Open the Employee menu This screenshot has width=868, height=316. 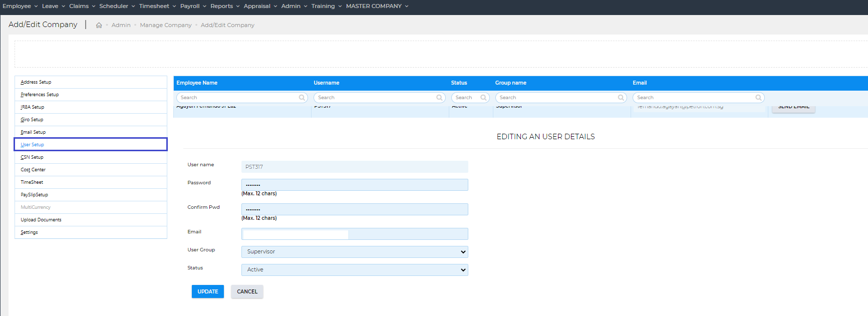pos(20,6)
